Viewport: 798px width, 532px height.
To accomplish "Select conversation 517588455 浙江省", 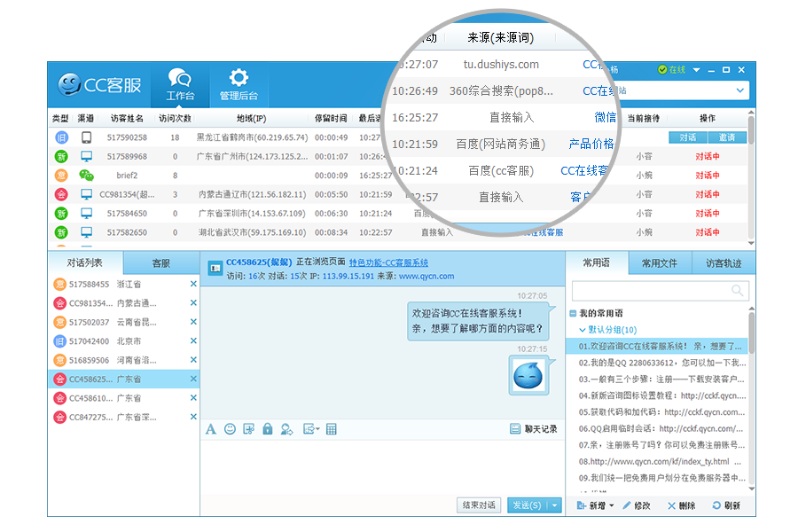I will (x=123, y=284).
